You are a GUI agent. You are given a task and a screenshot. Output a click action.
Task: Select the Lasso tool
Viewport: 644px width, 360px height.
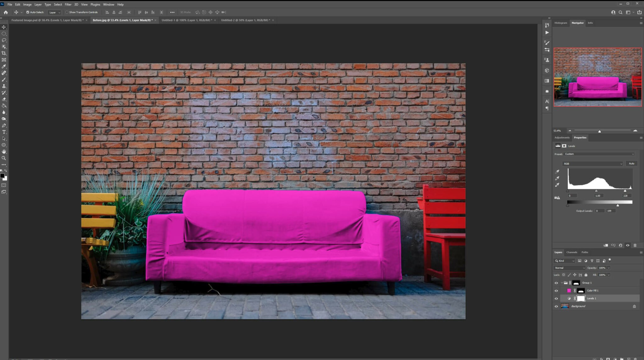point(4,40)
